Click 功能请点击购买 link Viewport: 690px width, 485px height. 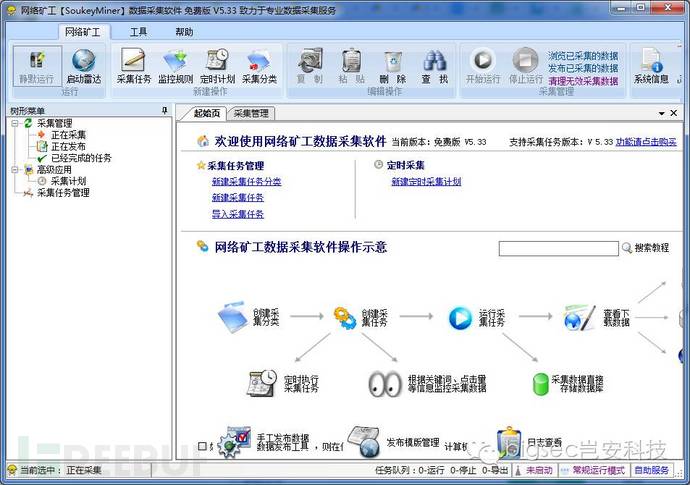pyautogui.click(x=646, y=142)
